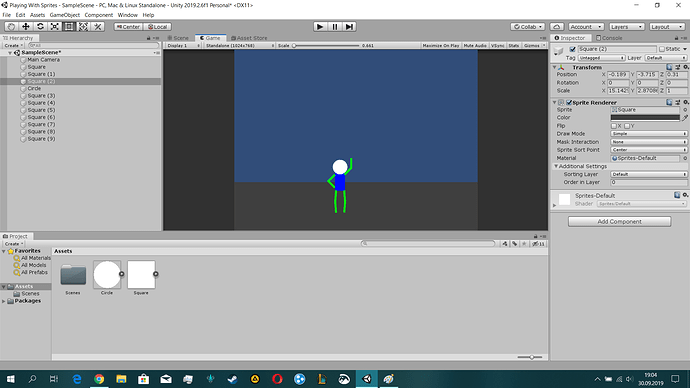Image resolution: width=690 pixels, height=388 pixels.
Task: Expand the Packages folder
Action: coord(4,301)
